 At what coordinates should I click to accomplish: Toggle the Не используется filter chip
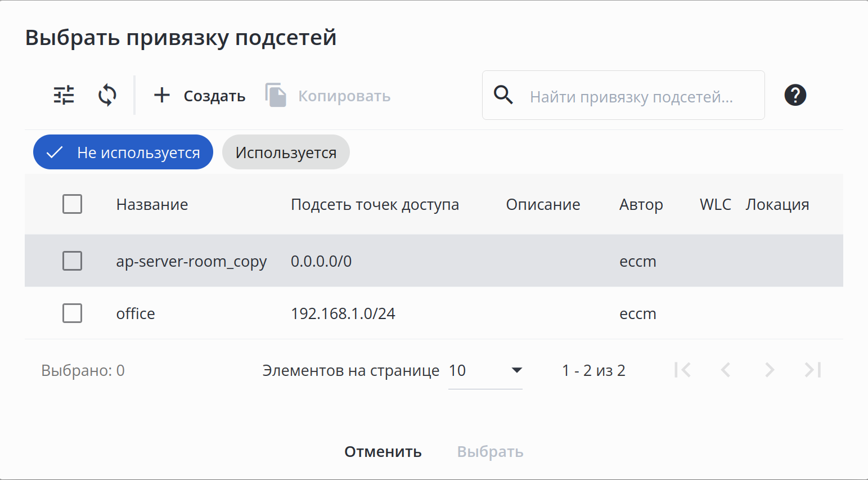pos(123,152)
